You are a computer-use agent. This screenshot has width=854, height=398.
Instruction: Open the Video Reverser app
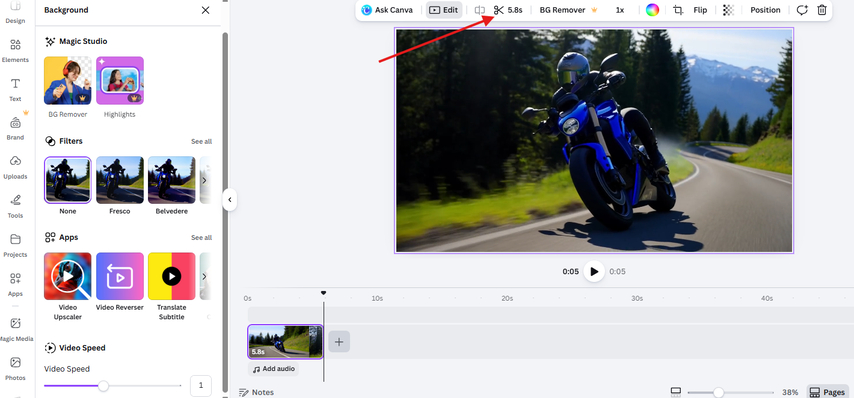[120, 276]
